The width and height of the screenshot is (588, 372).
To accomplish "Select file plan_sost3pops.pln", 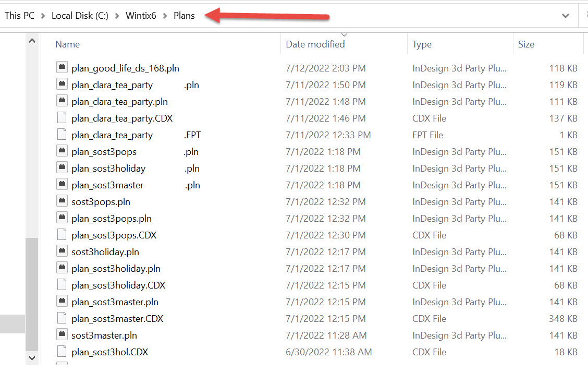I will [x=112, y=219].
